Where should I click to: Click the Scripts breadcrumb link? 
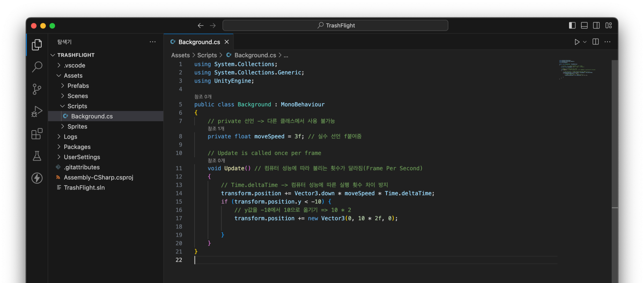click(x=207, y=55)
